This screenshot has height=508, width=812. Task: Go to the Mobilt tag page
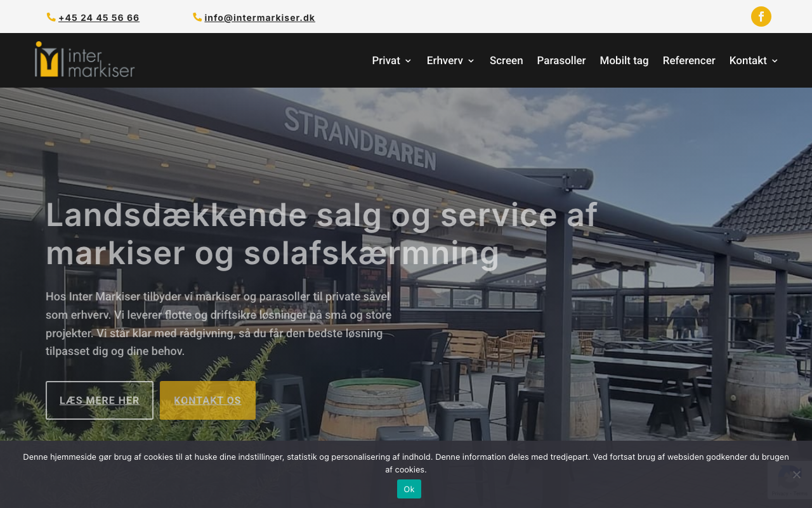click(x=624, y=60)
